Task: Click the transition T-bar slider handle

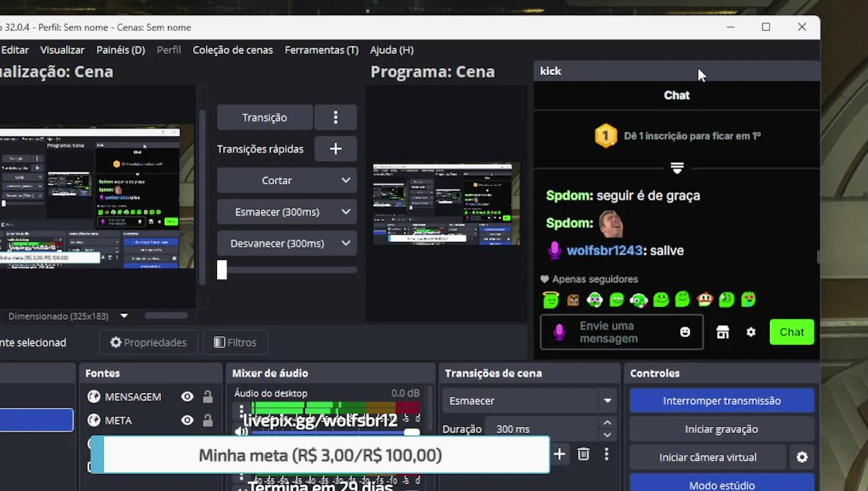Action: click(x=222, y=270)
